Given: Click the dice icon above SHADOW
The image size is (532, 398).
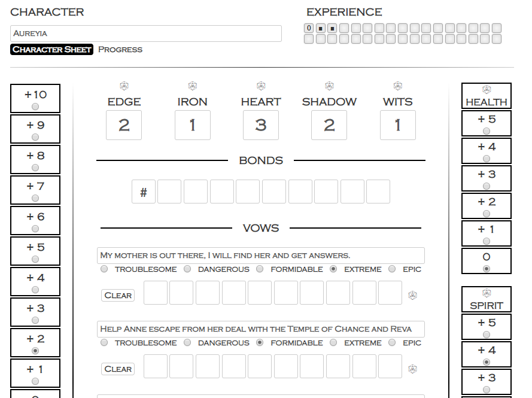Looking at the screenshot, I should pyautogui.click(x=329, y=85).
